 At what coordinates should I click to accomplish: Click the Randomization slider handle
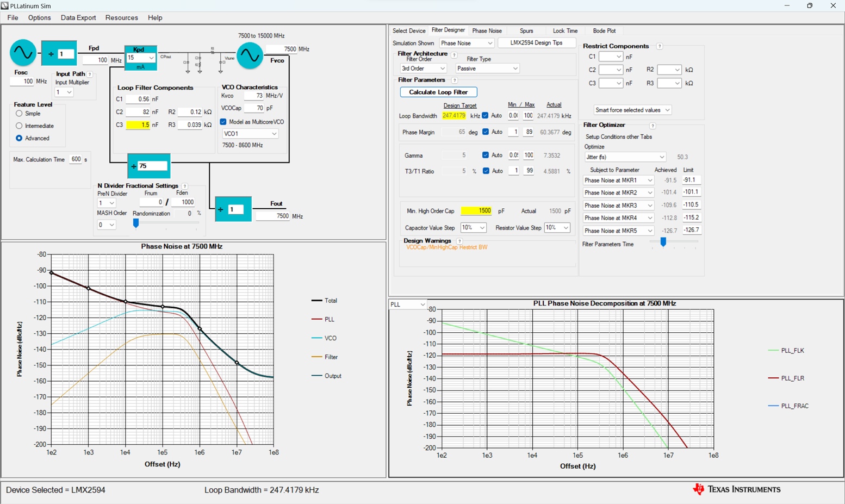tap(136, 223)
